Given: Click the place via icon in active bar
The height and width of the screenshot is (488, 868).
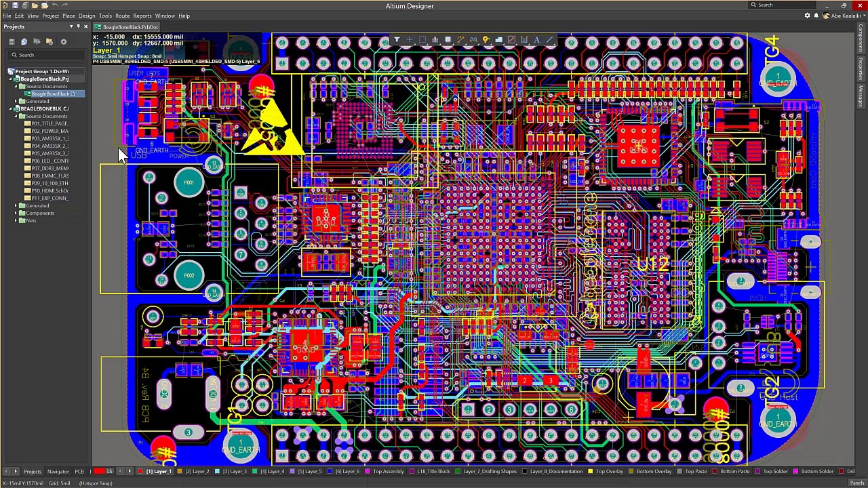Looking at the screenshot, I should click(486, 40).
